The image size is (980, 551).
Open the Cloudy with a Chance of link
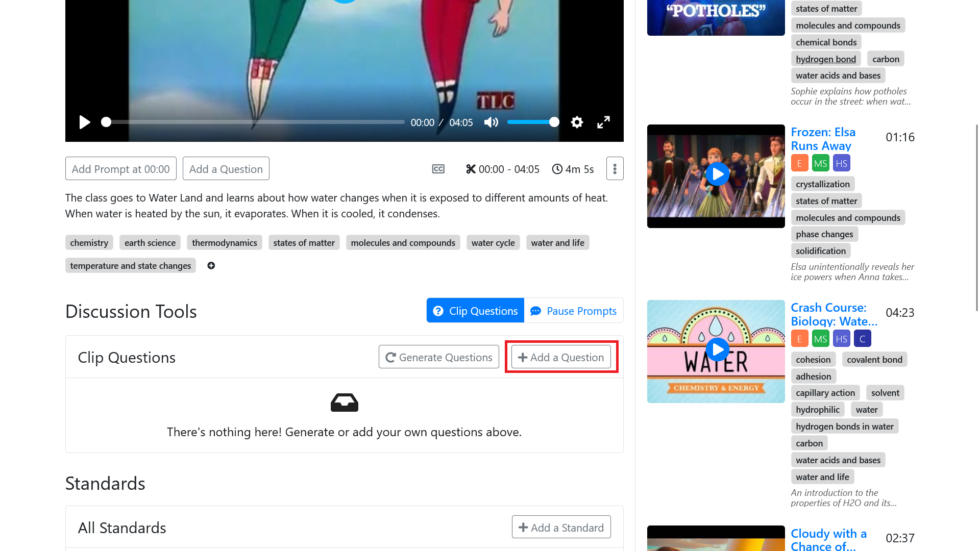click(x=828, y=540)
